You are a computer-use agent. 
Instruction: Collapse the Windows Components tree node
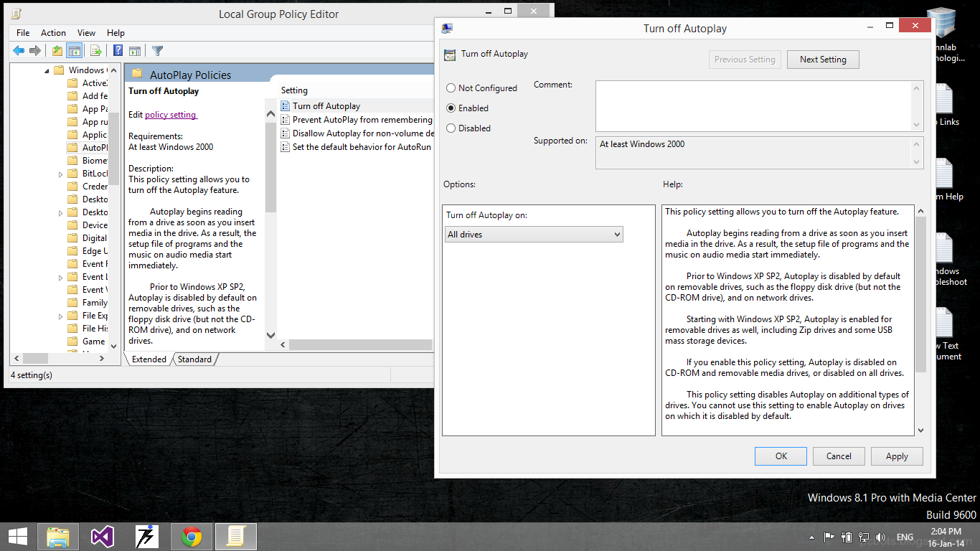47,70
